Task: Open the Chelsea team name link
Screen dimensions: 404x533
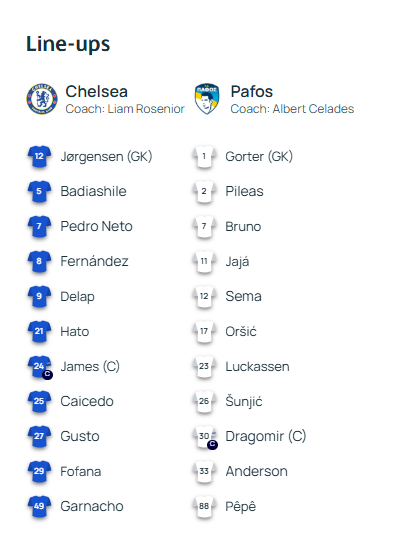Action: pyautogui.click(x=96, y=91)
